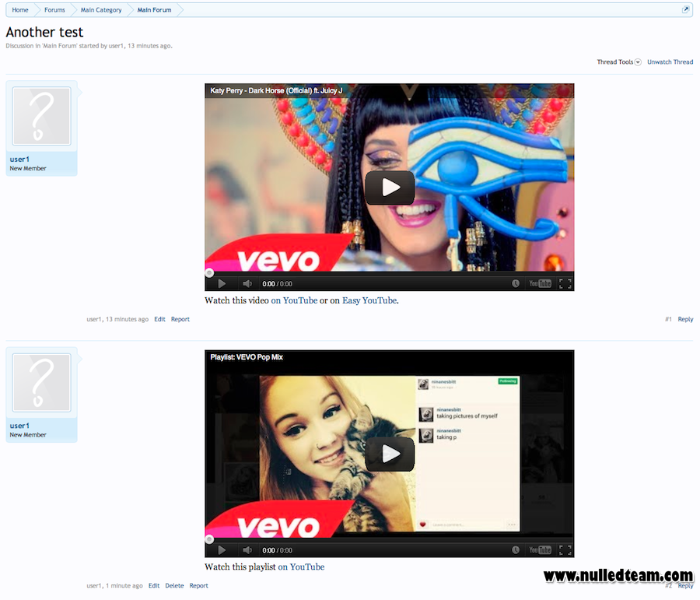
Task: Open Main Category breadcrumb
Action: 101,10
